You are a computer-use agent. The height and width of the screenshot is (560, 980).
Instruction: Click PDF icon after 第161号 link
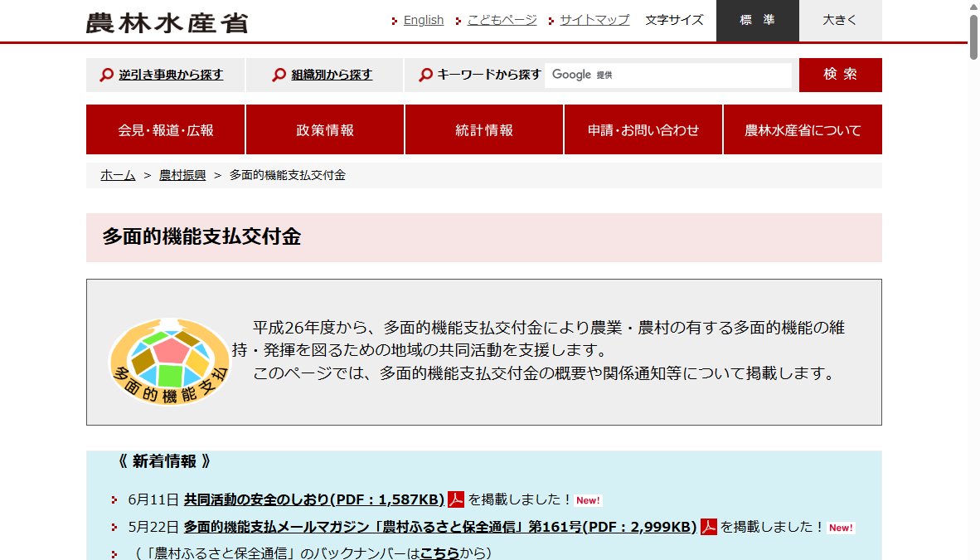tap(708, 527)
